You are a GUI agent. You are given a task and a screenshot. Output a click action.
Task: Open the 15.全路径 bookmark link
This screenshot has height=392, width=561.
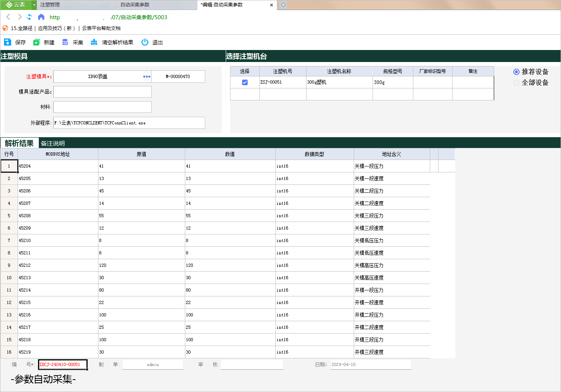(x=22, y=28)
